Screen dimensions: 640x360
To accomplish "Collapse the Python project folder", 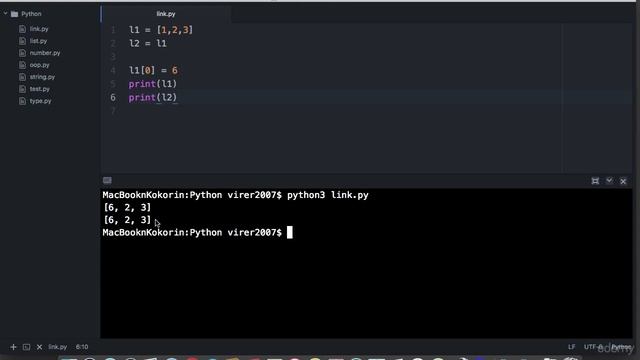I will (5, 14).
